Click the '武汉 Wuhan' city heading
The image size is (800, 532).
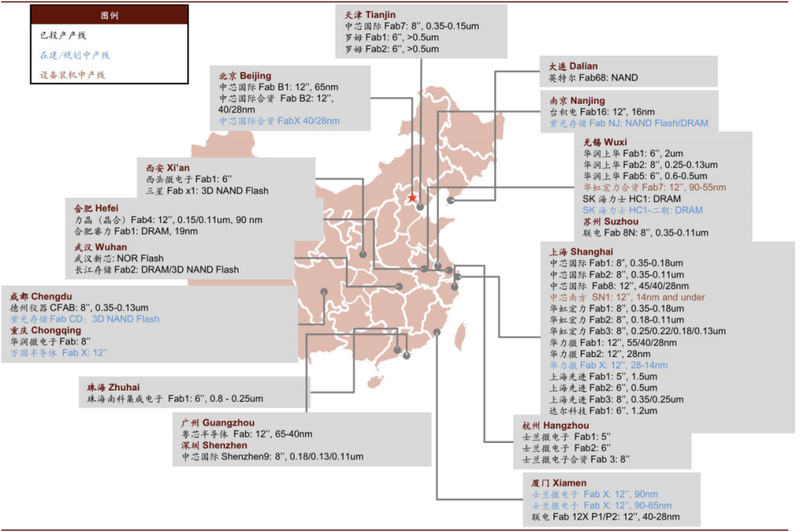click(x=101, y=247)
